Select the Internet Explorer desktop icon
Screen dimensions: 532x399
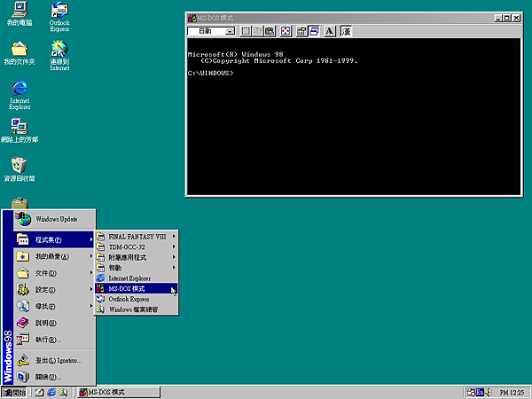pos(20,95)
